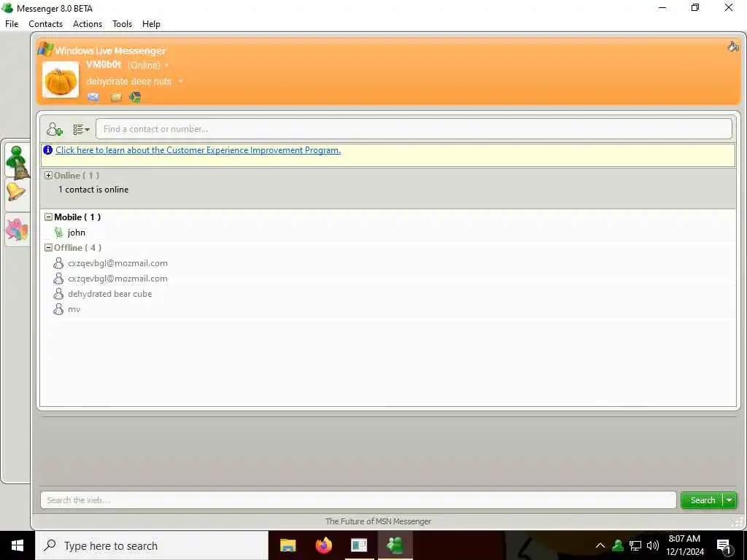Select the pink butterfly-like sidebar tab
Screen dimensions: 747x560
click(x=18, y=230)
